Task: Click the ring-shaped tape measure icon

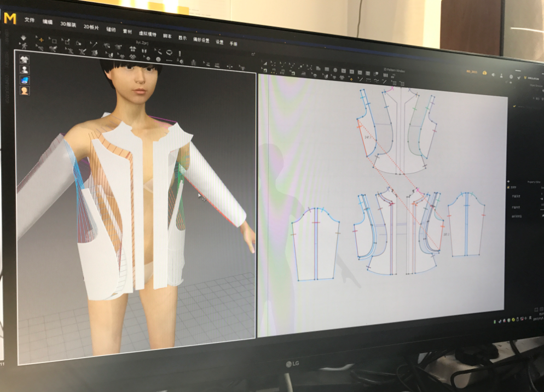Action: coord(169,52)
